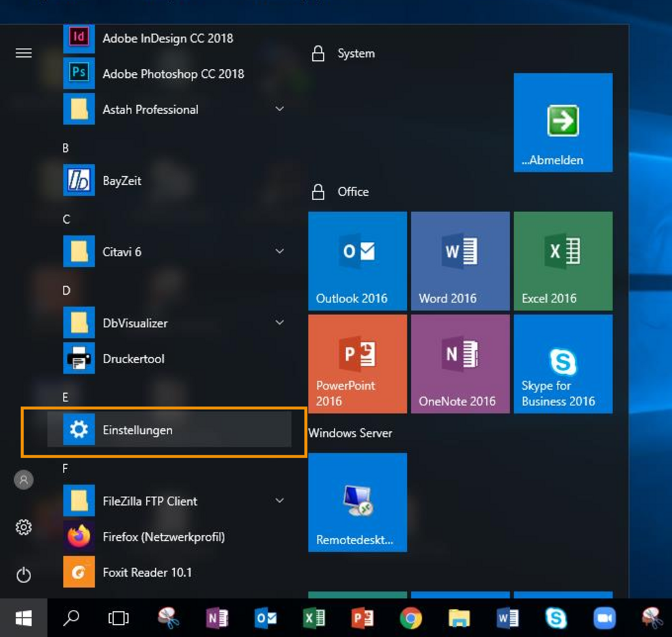Image resolution: width=672 pixels, height=637 pixels.
Task: Open Skype from the taskbar
Action: tap(556, 618)
